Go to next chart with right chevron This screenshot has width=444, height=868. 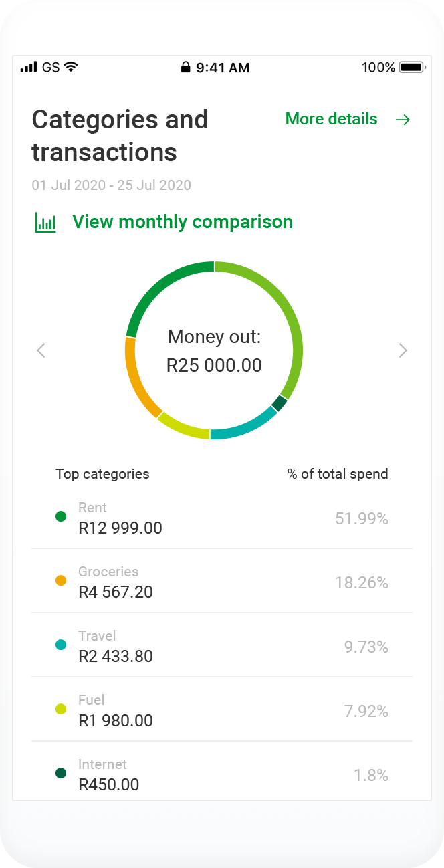[403, 350]
